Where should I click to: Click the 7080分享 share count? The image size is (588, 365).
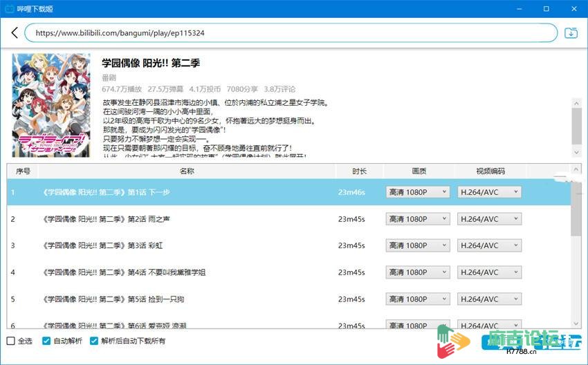point(242,89)
